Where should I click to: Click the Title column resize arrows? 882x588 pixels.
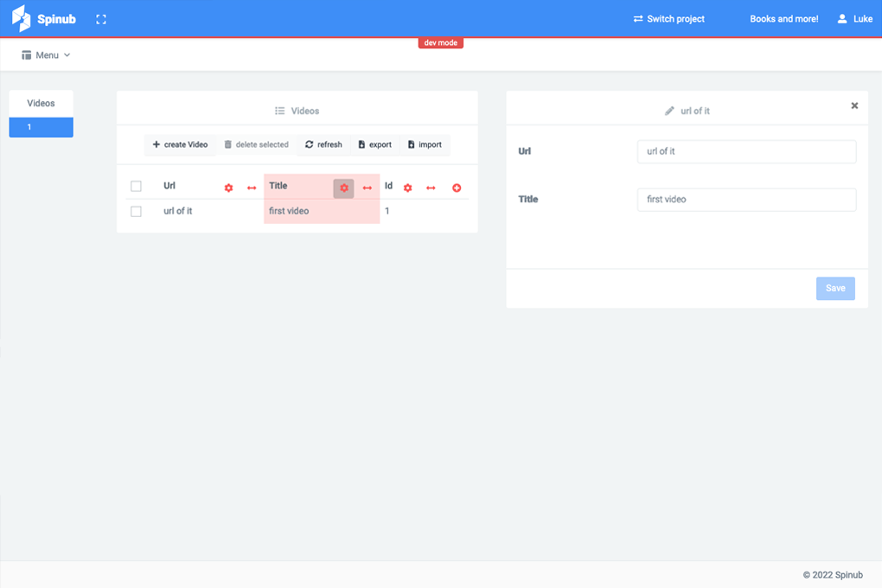click(x=367, y=188)
